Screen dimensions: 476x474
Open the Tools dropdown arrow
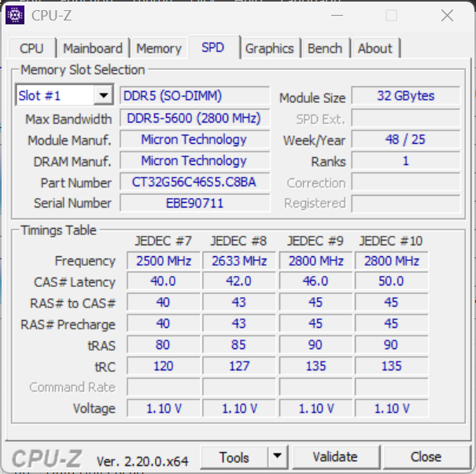point(277,456)
